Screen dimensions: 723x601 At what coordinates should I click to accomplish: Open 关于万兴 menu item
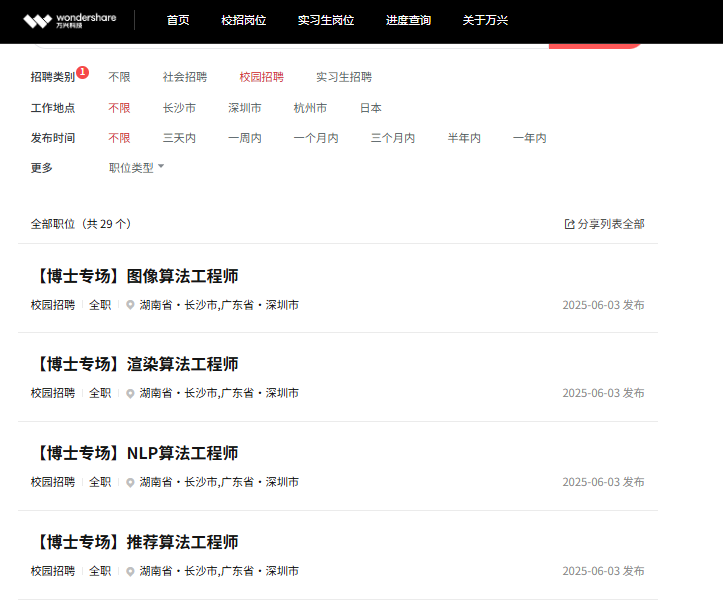click(485, 20)
